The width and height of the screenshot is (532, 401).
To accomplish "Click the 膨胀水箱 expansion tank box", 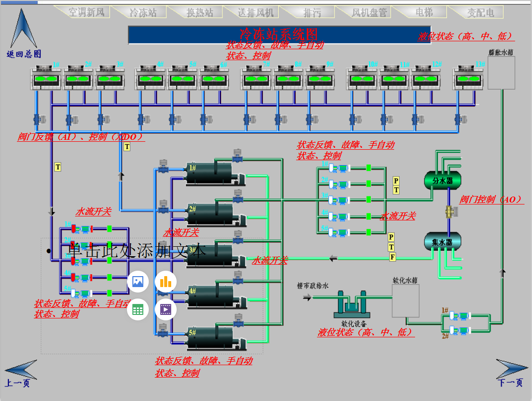I will tap(501, 73).
